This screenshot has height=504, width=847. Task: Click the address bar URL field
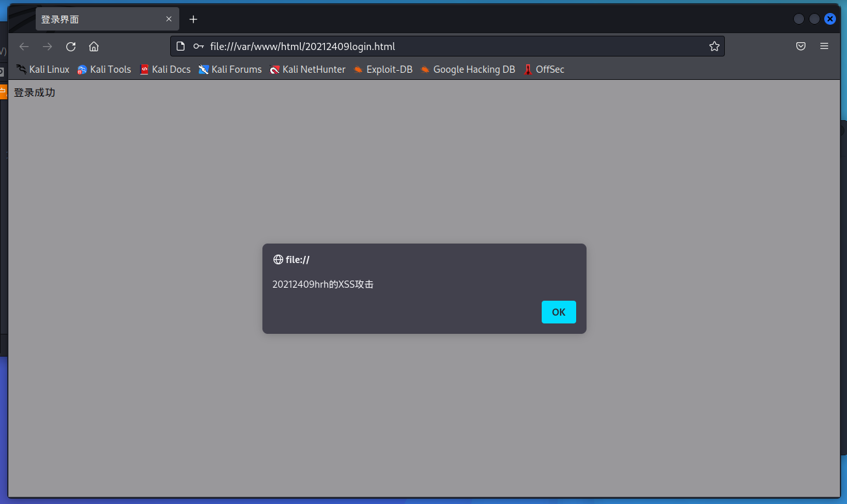[x=448, y=46]
